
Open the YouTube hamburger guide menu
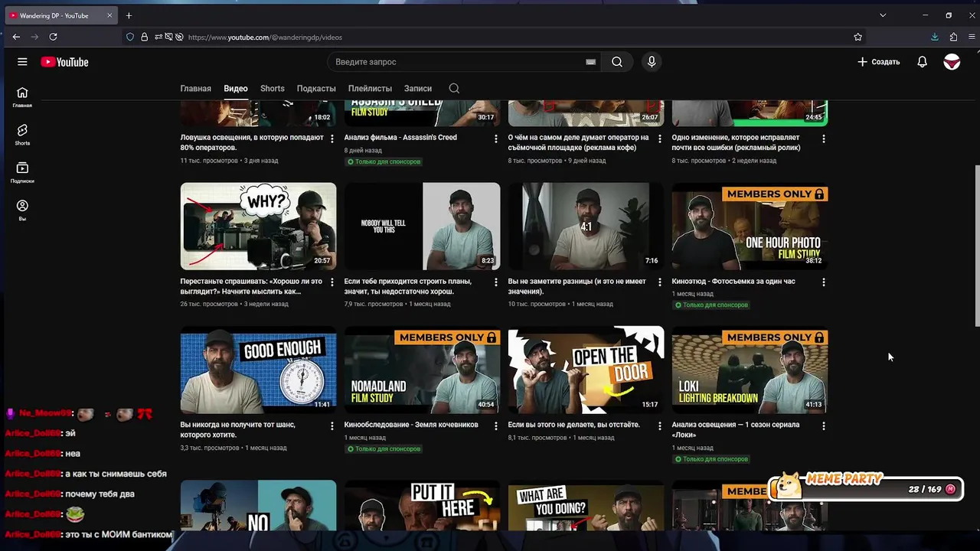tap(22, 62)
